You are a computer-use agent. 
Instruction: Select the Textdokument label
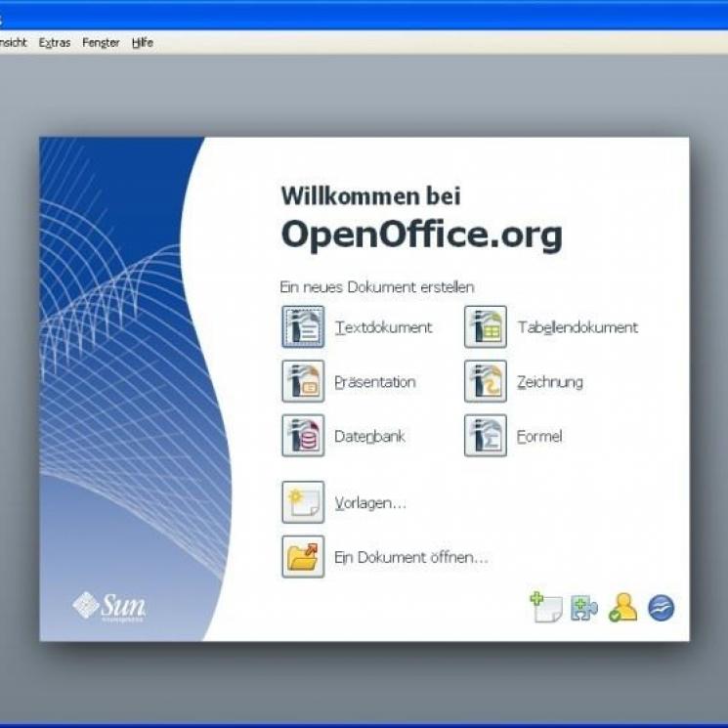point(383,327)
